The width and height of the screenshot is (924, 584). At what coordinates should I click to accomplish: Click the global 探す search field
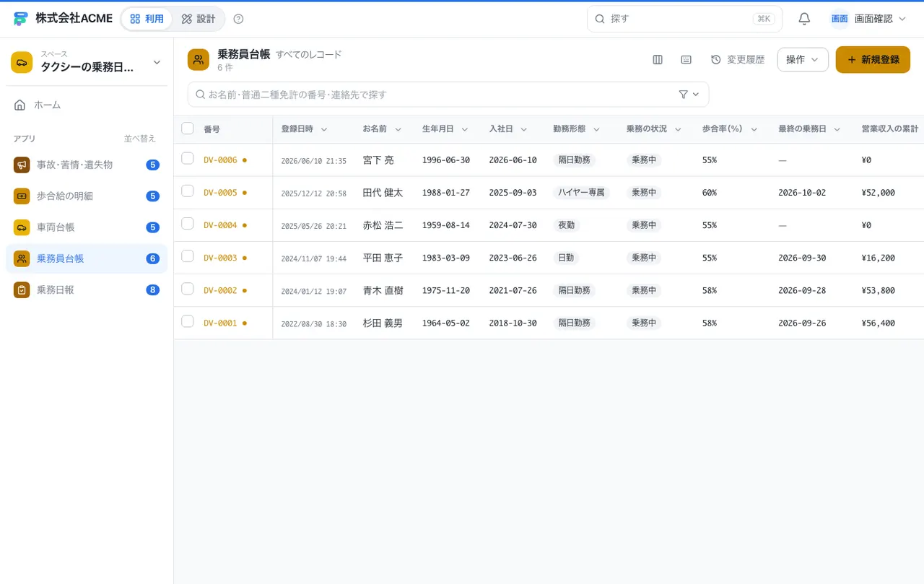coord(684,19)
